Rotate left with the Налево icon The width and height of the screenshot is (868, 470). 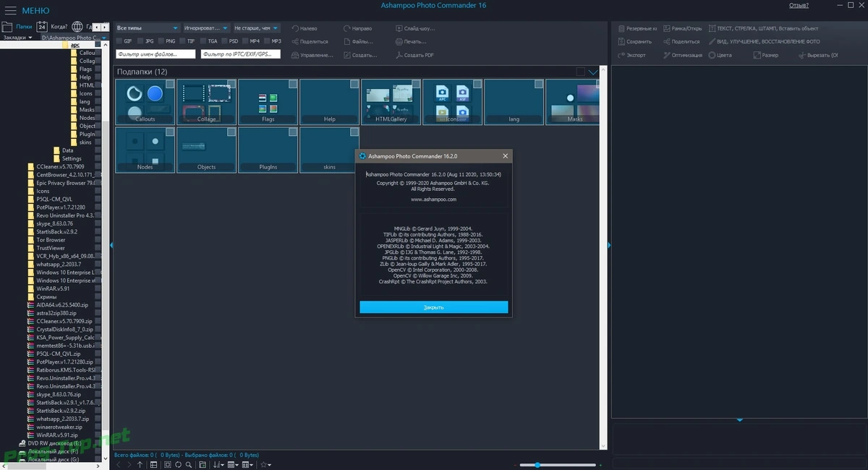click(x=296, y=28)
